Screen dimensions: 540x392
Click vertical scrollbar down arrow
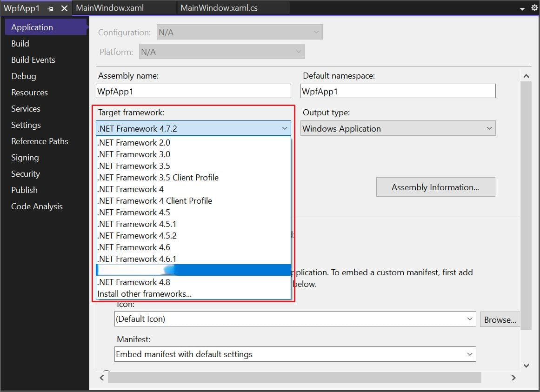(x=526, y=365)
